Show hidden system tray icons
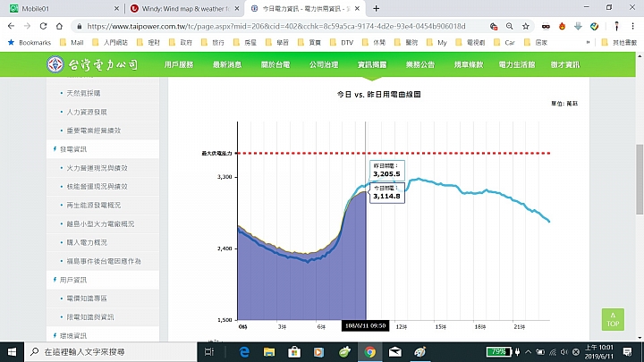The image size is (644, 362). click(529, 352)
